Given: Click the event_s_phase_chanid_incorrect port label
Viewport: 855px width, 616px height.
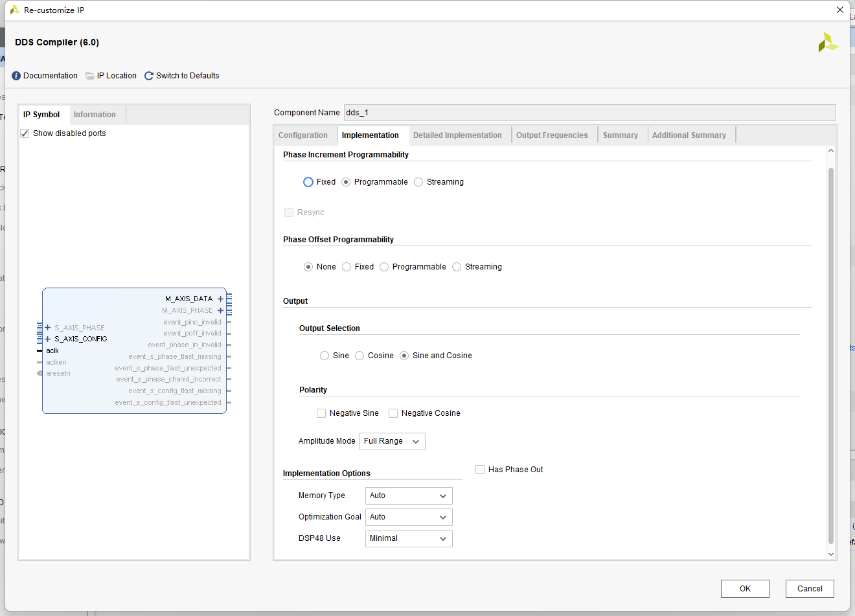Looking at the screenshot, I should [168, 379].
